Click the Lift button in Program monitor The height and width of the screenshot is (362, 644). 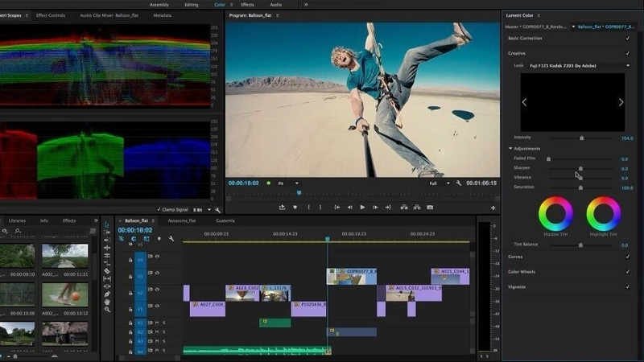click(404, 208)
